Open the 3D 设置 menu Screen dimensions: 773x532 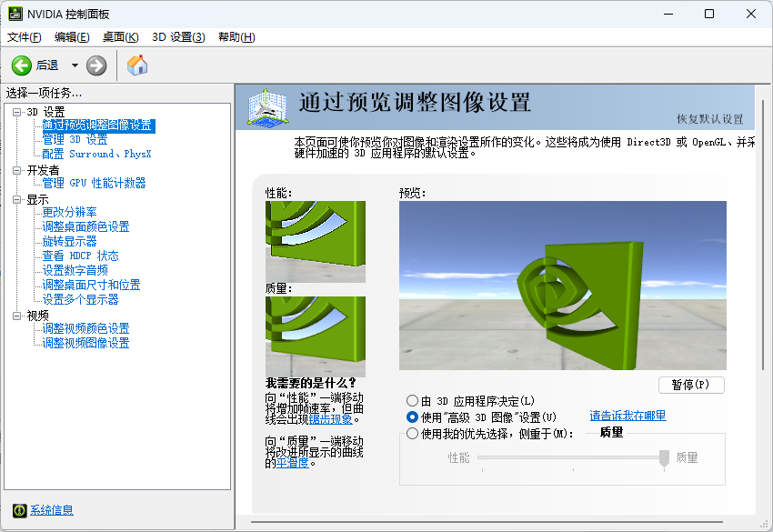click(x=180, y=37)
